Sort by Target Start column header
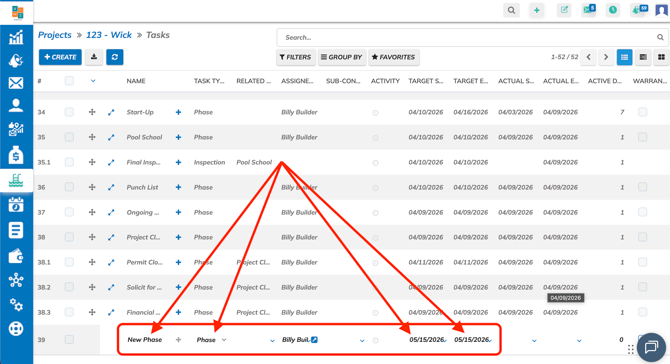Screen dimensions: 670x364 click(426, 81)
